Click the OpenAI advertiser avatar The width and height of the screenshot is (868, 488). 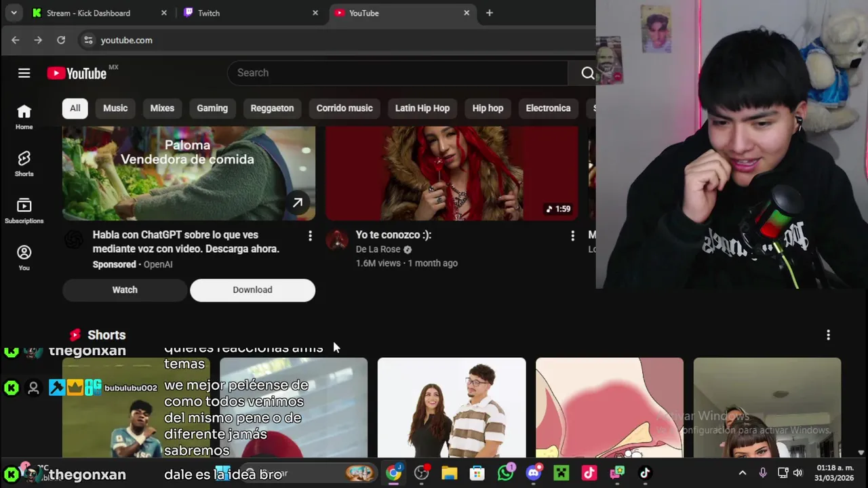click(74, 239)
